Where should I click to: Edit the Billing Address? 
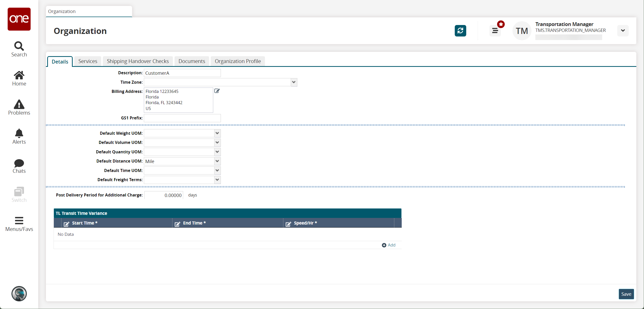(x=217, y=91)
